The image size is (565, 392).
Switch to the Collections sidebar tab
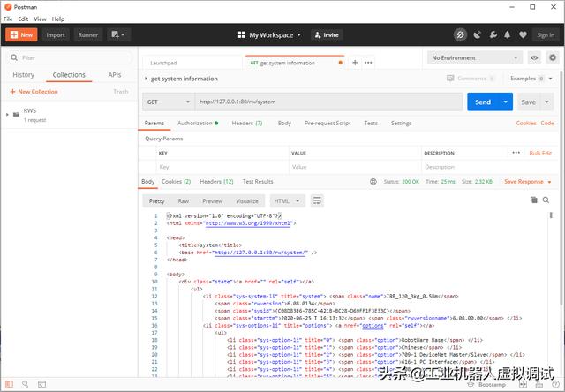(x=69, y=74)
